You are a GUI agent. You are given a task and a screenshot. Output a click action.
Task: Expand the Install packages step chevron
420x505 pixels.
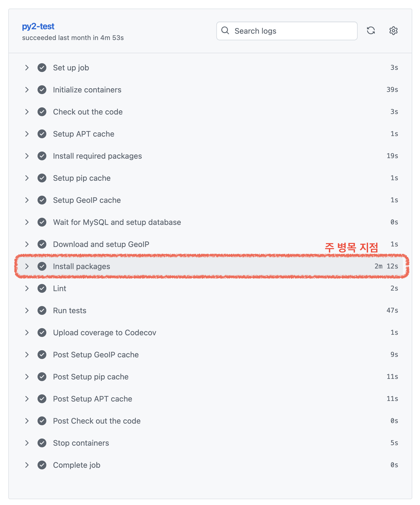[x=27, y=266]
